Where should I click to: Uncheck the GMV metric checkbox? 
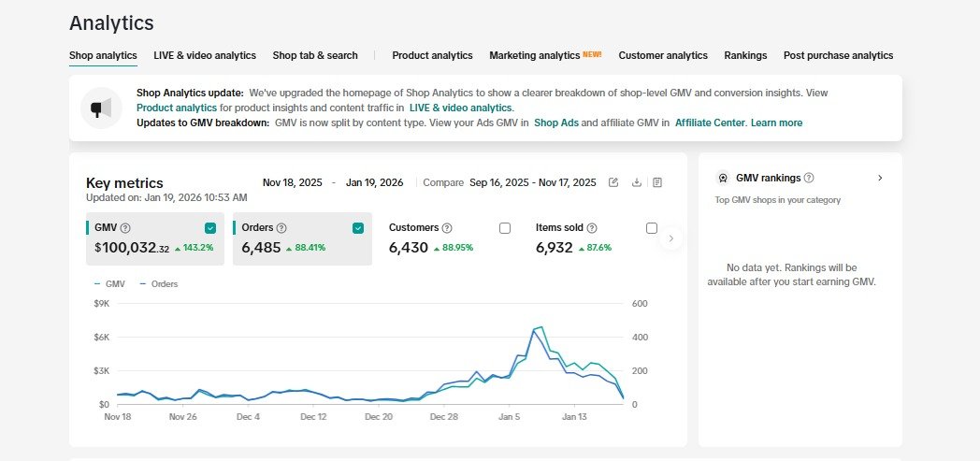210,228
